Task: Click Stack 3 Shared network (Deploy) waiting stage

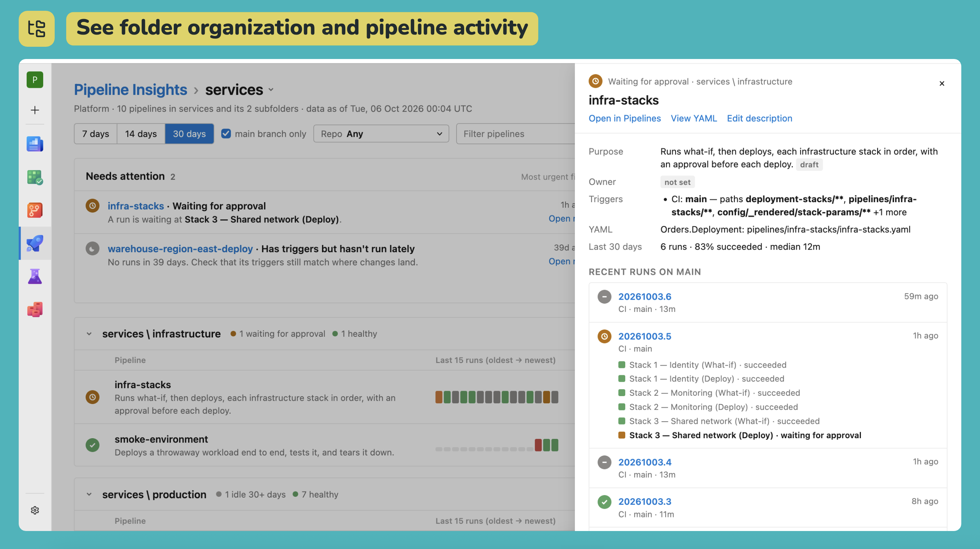Action: point(740,435)
